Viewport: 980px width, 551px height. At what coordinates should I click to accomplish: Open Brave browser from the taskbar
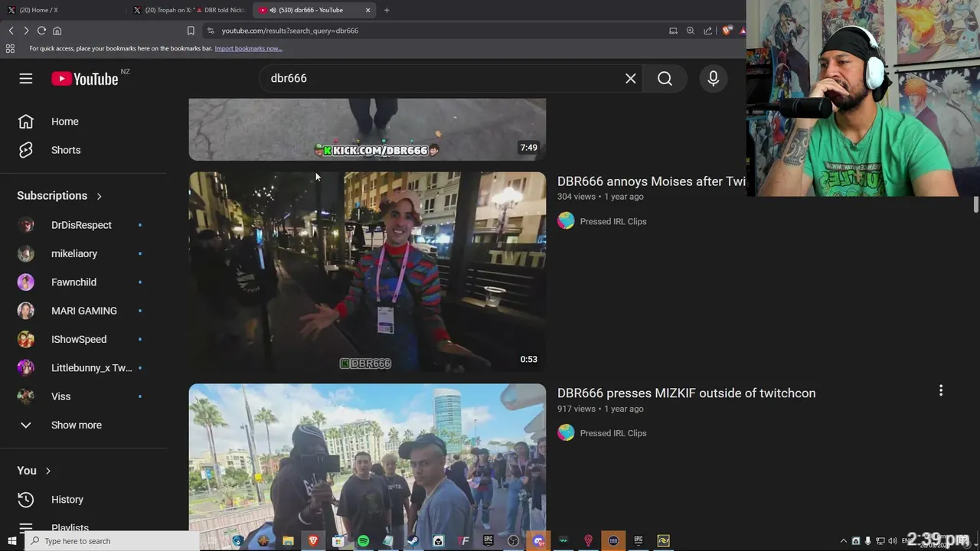tap(312, 541)
